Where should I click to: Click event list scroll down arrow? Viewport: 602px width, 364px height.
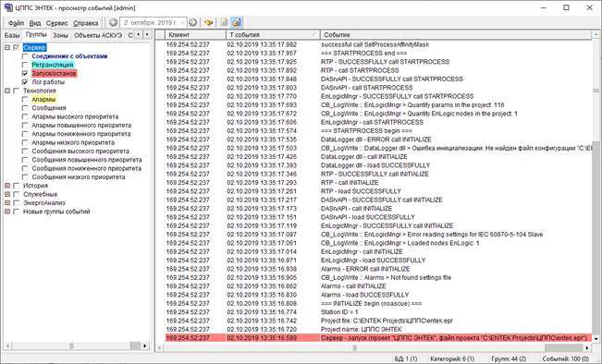(596, 338)
